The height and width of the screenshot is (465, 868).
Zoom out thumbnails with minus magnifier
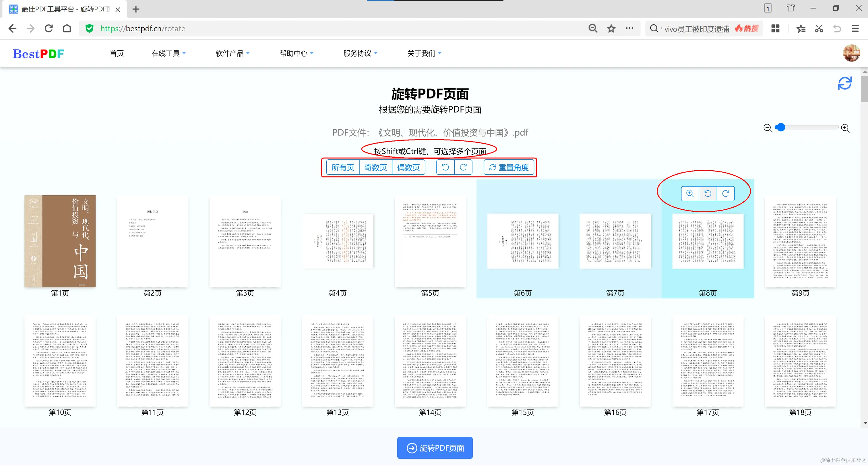(768, 128)
